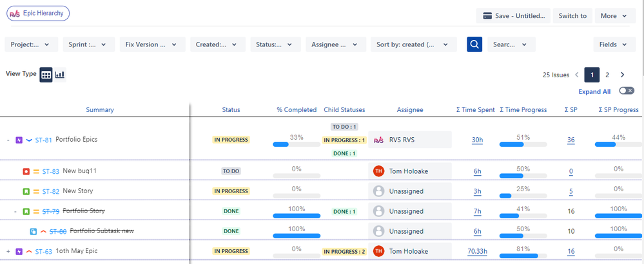The image size is (644, 264).
Task: Open the Fix Version filter dropdown
Action: point(152,44)
